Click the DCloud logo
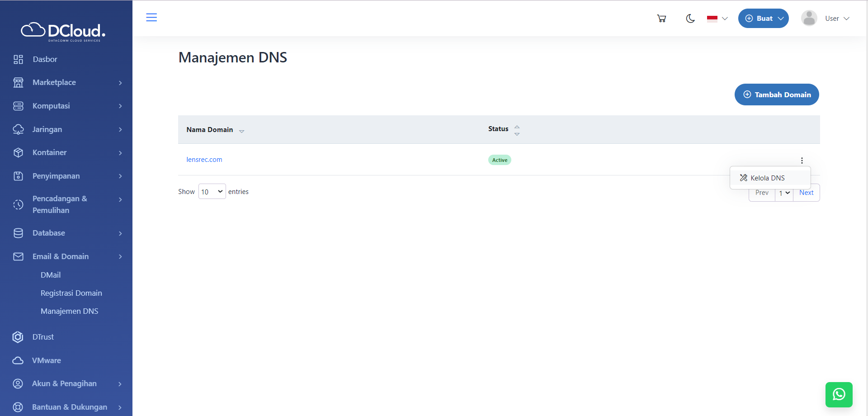 63,31
